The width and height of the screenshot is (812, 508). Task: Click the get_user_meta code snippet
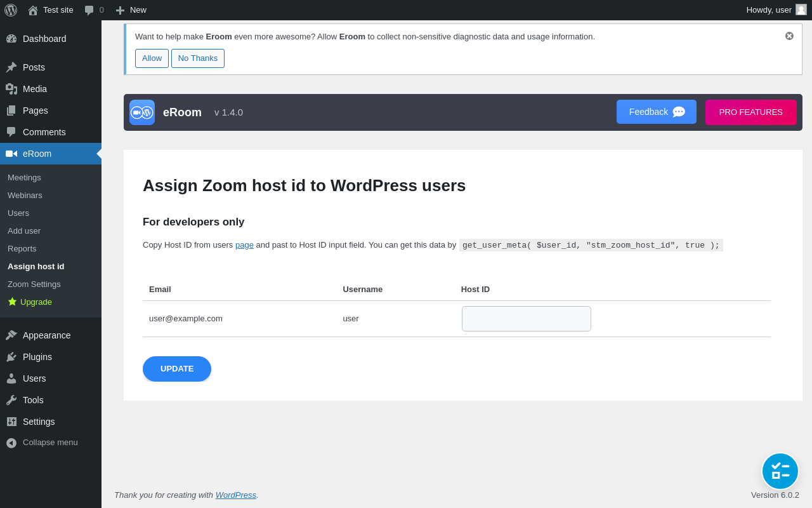coord(591,245)
